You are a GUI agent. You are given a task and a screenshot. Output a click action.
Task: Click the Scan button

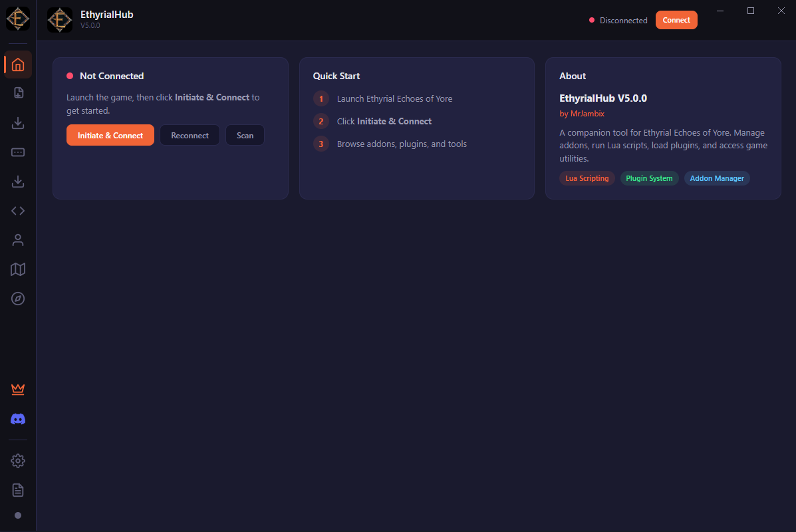(245, 135)
